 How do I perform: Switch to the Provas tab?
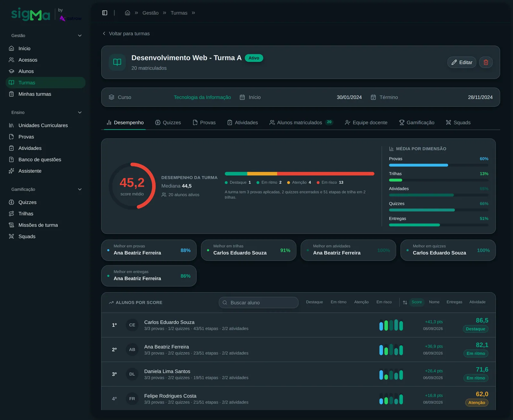click(204, 122)
